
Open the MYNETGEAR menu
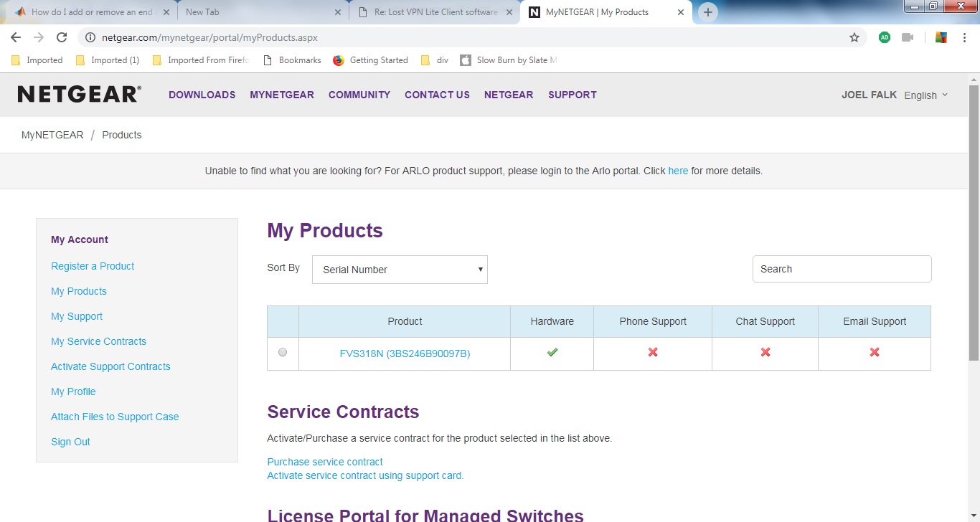point(282,95)
